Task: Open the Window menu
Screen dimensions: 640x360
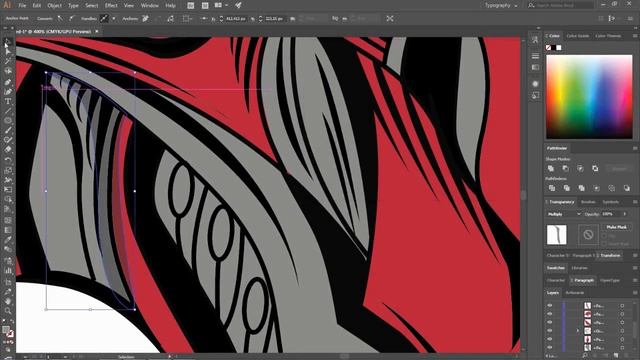Action: coord(149,6)
